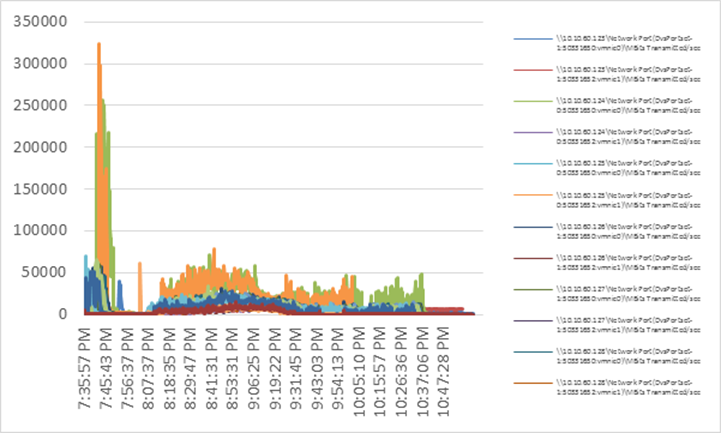
Task: Click the y-axis label 150000
Action: point(40,189)
